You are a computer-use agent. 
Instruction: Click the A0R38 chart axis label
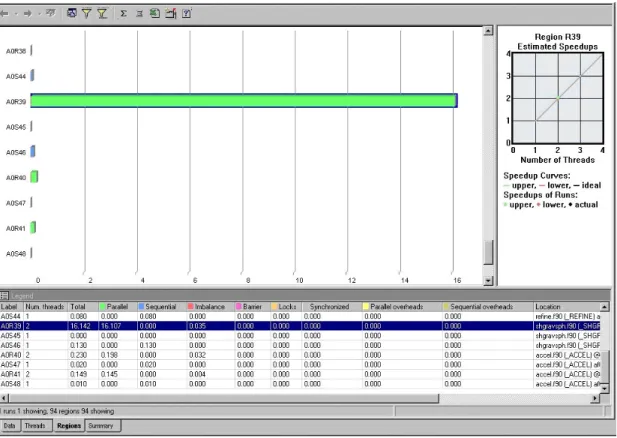[x=16, y=51]
